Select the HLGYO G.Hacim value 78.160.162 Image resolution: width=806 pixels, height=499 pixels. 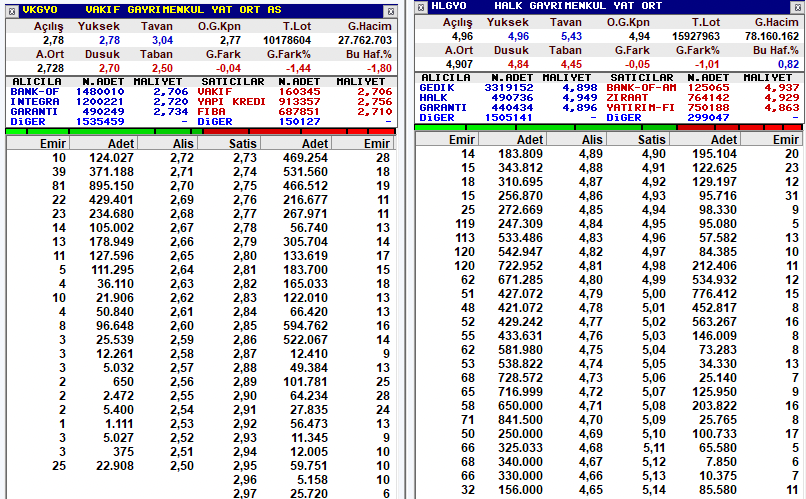click(772, 36)
